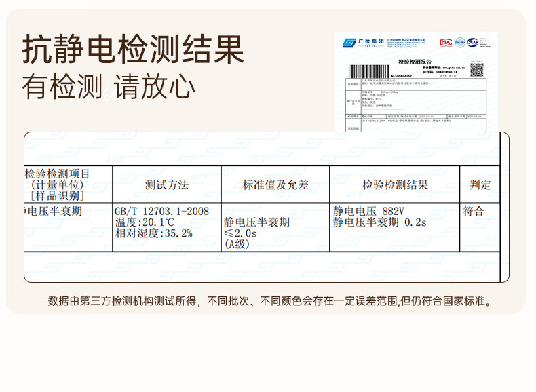The height and width of the screenshot is (392, 536).
Task: Open the test report document thumbnail
Action: point(417,81)
